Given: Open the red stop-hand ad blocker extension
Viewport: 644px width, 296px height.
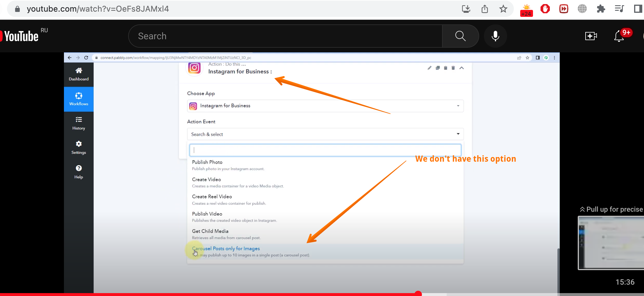Looking at the screenshot, I should pos(545,9).
